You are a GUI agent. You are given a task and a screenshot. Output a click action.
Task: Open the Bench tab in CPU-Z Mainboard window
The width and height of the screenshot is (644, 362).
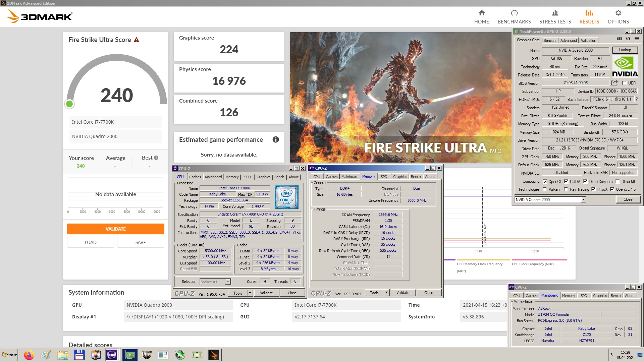(x=615, y=296)
